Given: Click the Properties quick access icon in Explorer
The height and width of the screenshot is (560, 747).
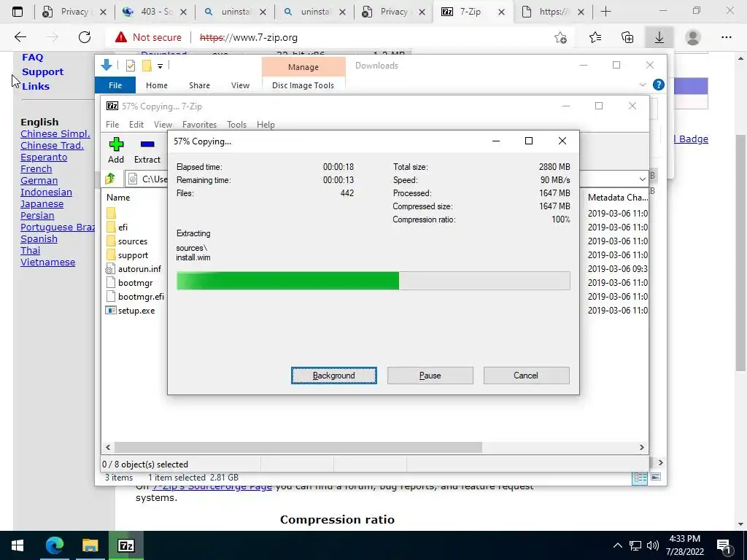Looking at the screenshot, I should click(130, 66).
